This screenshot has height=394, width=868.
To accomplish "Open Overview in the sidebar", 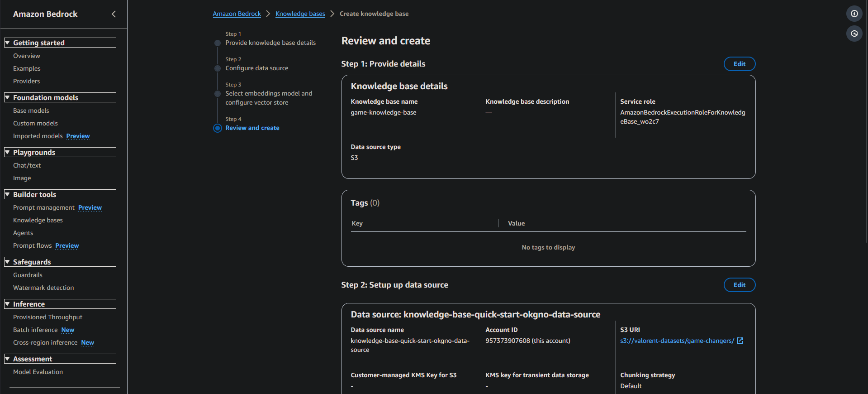I will [27, 56].
